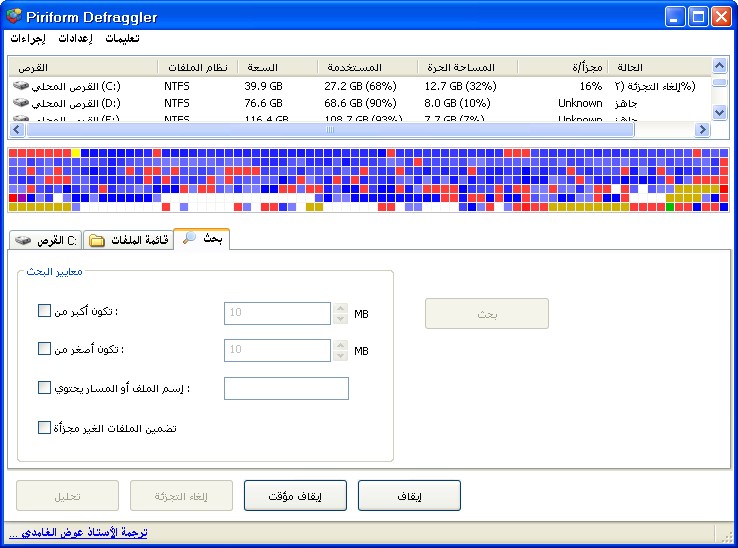Click the '27.2 GB (68%)' used cell
Viewport: 738px width, 548px height.
[360, 86]
